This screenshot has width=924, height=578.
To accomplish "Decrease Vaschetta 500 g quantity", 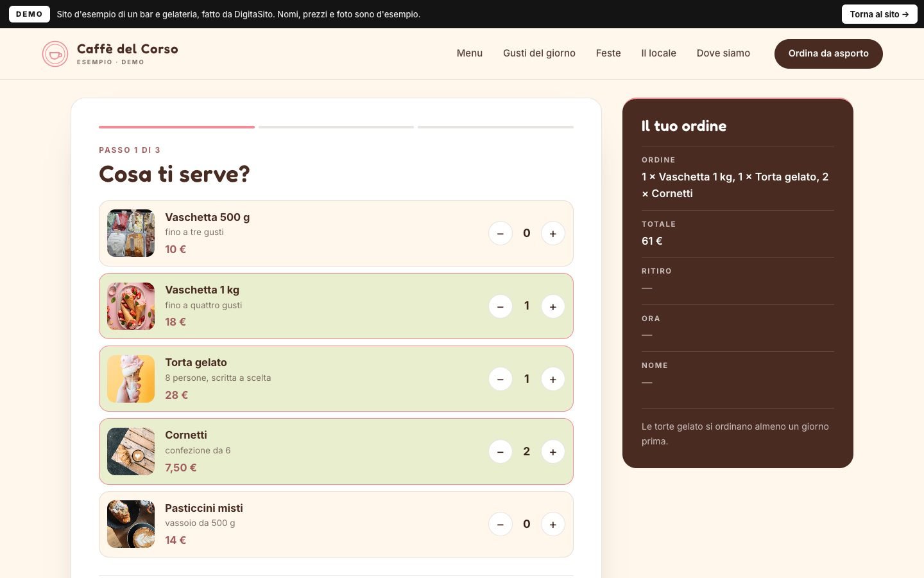I will (501, 233).
